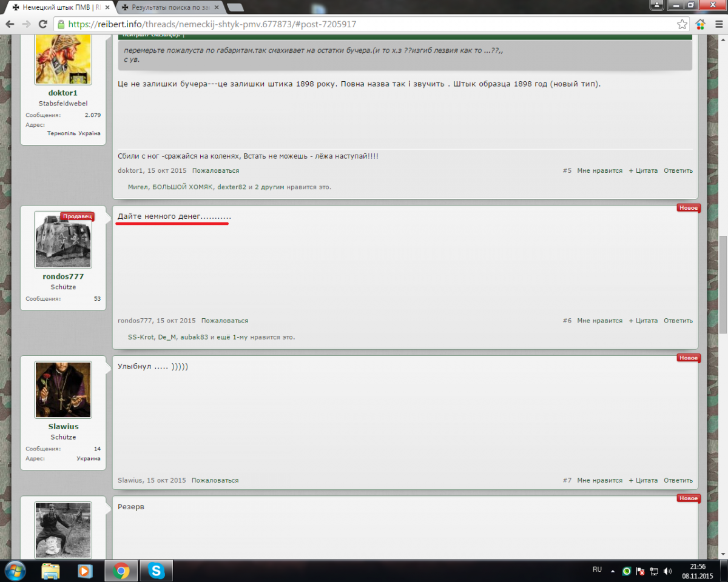728x582 pixels.
Task: Show the 2 другим who liked post #5
Action: [x=270, y=187]
